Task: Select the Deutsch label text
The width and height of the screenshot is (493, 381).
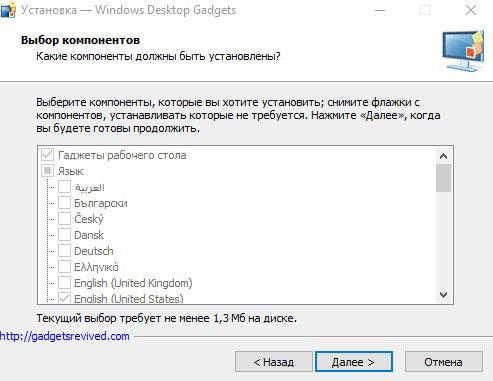Action: 94,251
